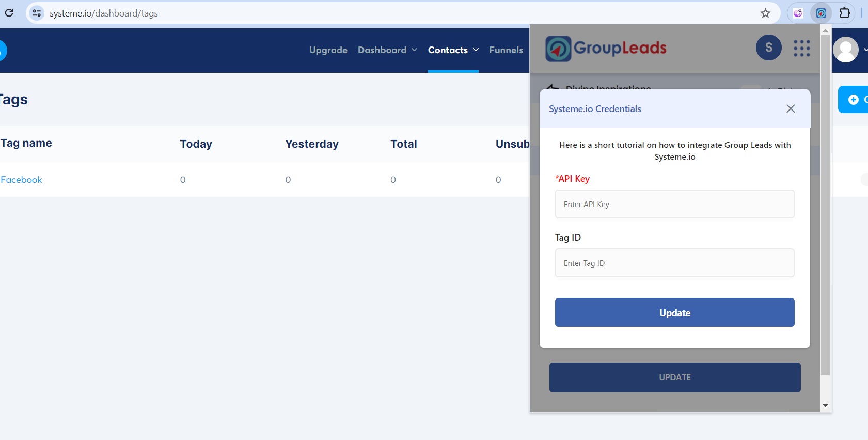Viewport: 868px width, 440px height.
Task: Click the Group Leads popup scrollbar thumb
Action: tap(825, 205)
